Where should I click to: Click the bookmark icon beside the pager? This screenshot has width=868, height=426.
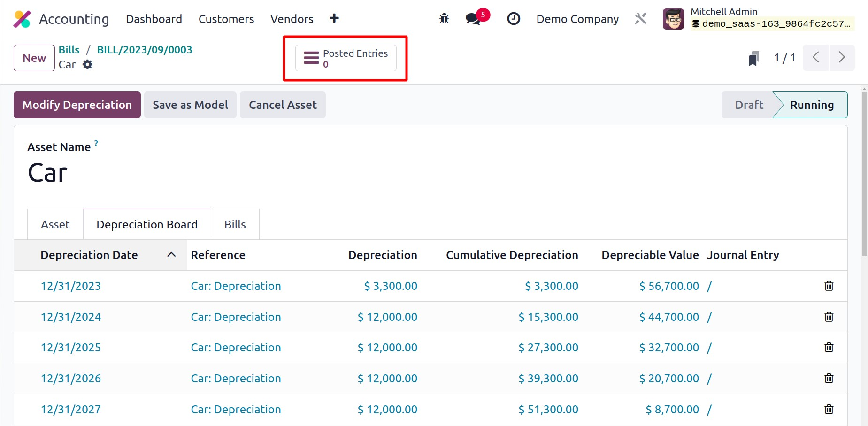click(753, 58)
